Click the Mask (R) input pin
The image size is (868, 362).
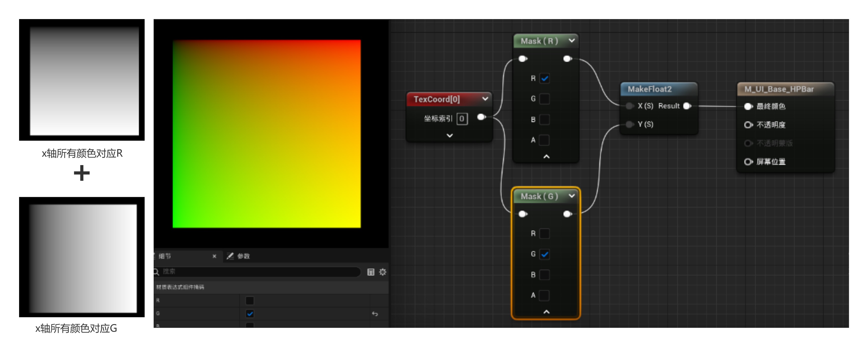pyautogui.click(x=523, y=59)
